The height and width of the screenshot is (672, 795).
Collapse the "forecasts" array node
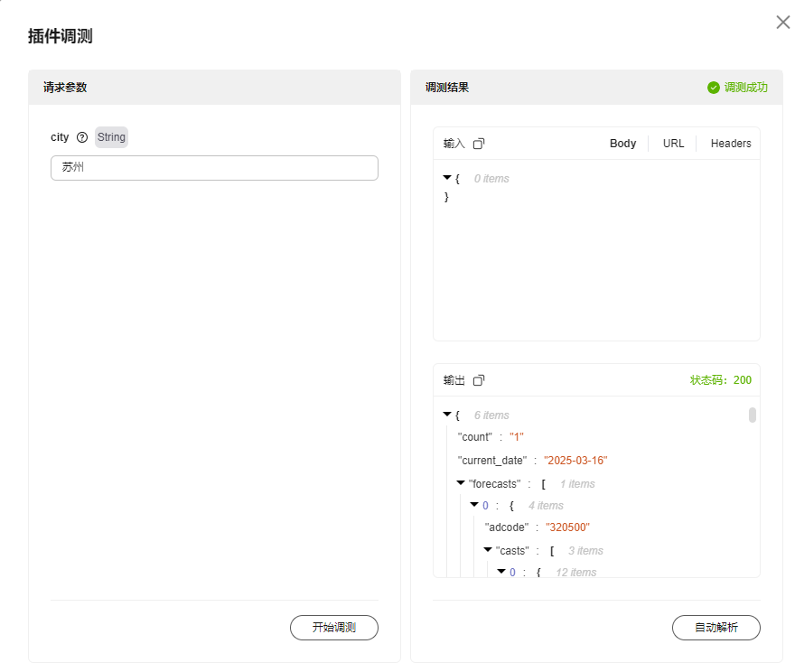coord(461,483)
